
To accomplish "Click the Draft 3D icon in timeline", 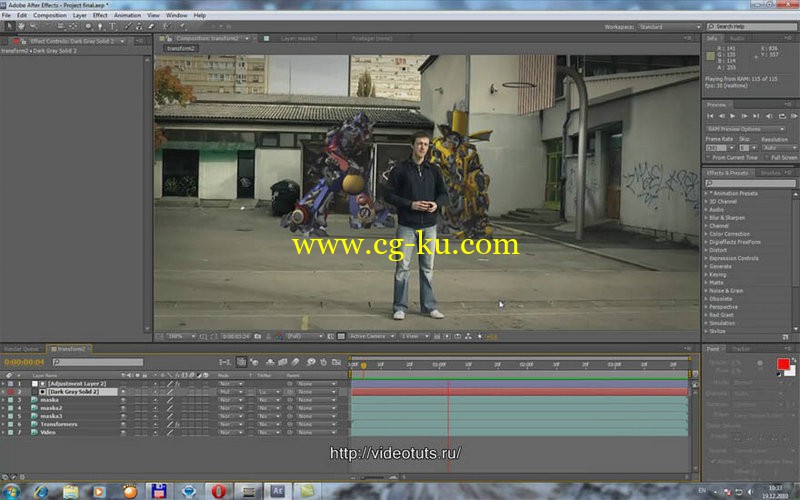I will 254,362.
